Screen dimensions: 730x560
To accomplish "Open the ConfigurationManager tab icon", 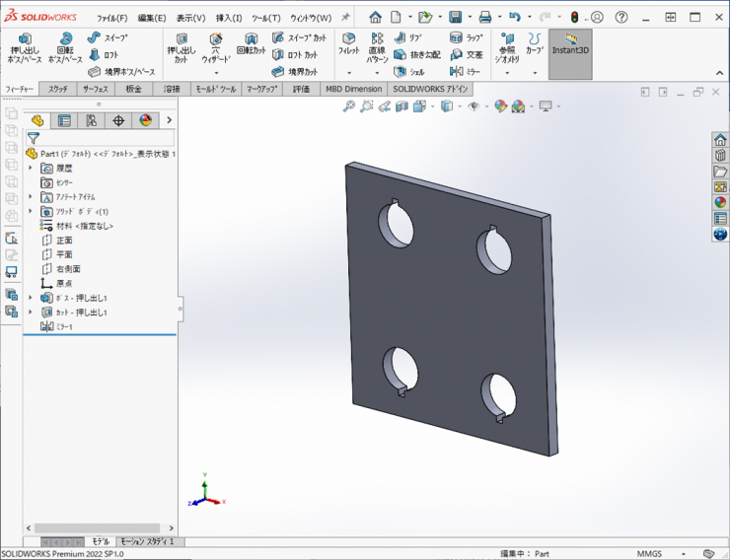I will click(x=91, y=120).
